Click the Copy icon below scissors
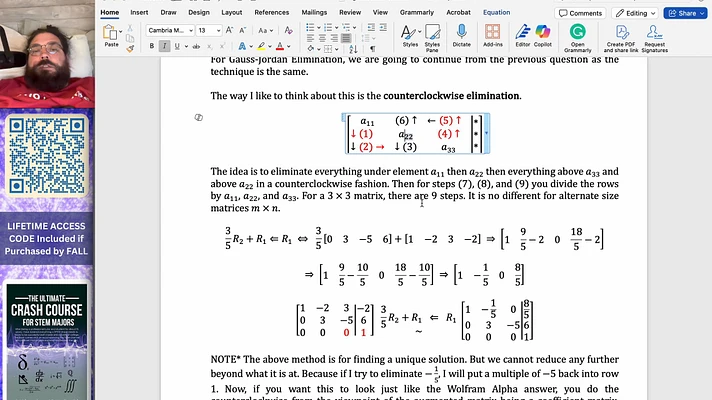712x400 pixels. [130, 38]
